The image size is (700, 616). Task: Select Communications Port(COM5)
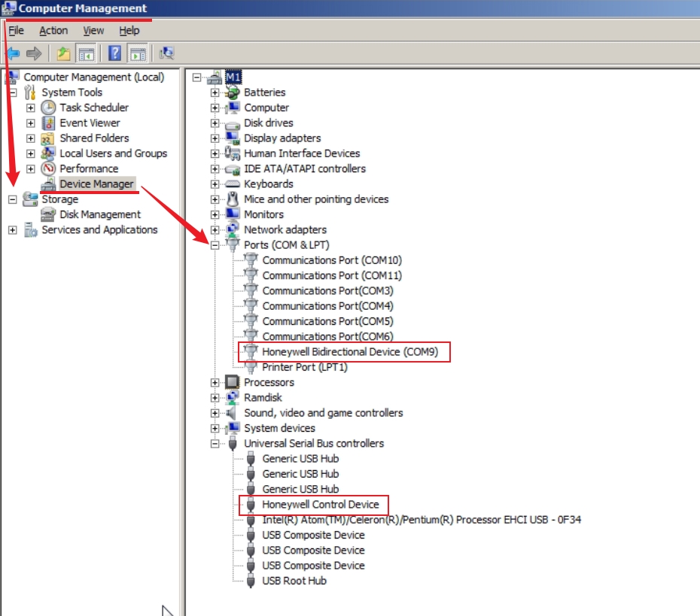[327, 321]
